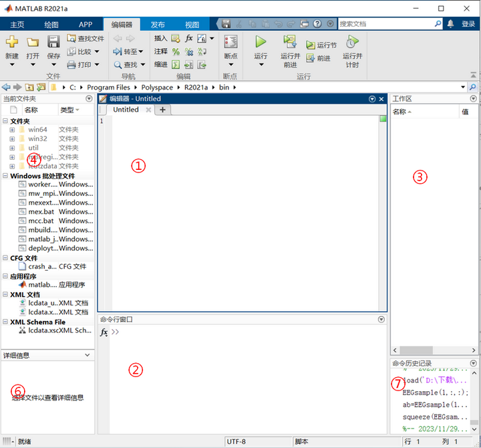Click Run and Advance (运行并前进)

pos(290,51)
